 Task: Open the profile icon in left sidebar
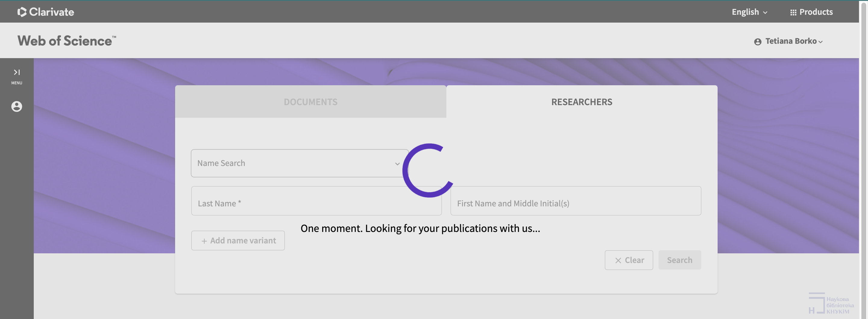(x=17, y=106)
